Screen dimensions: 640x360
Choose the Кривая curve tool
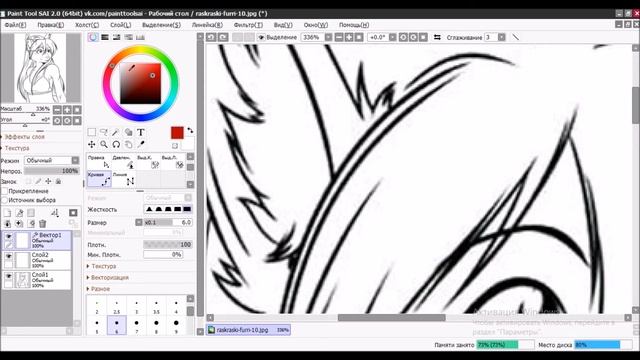(x=99, y=179)
